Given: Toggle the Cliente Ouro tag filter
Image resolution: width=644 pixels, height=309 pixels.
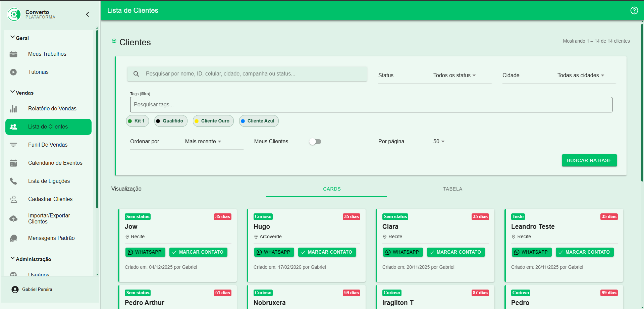Looking at the screenshot, I should point(213,121).
